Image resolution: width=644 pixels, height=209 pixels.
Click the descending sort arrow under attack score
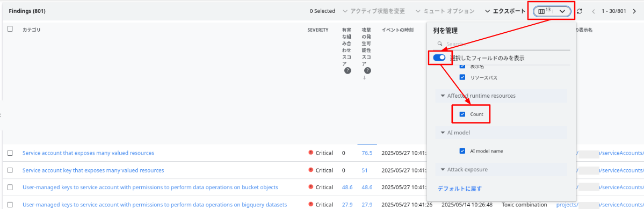point(364,78)
